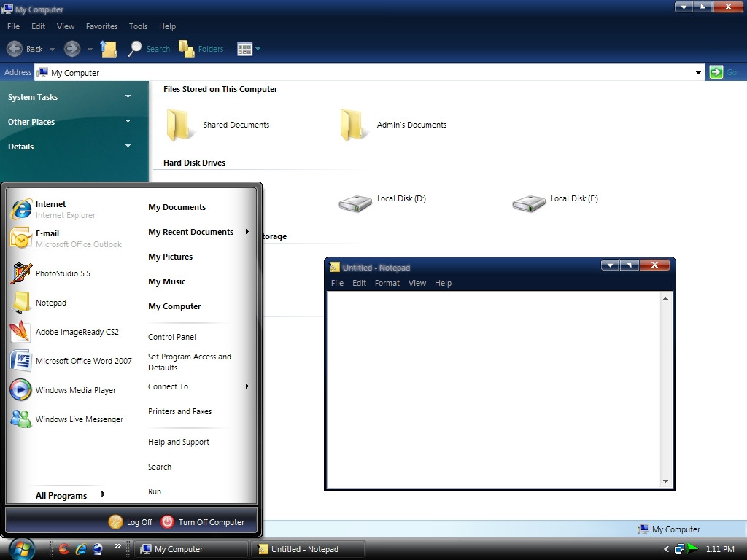Toggle the Folders pane button
Viewport: 747px width, 560px height.
201,49
